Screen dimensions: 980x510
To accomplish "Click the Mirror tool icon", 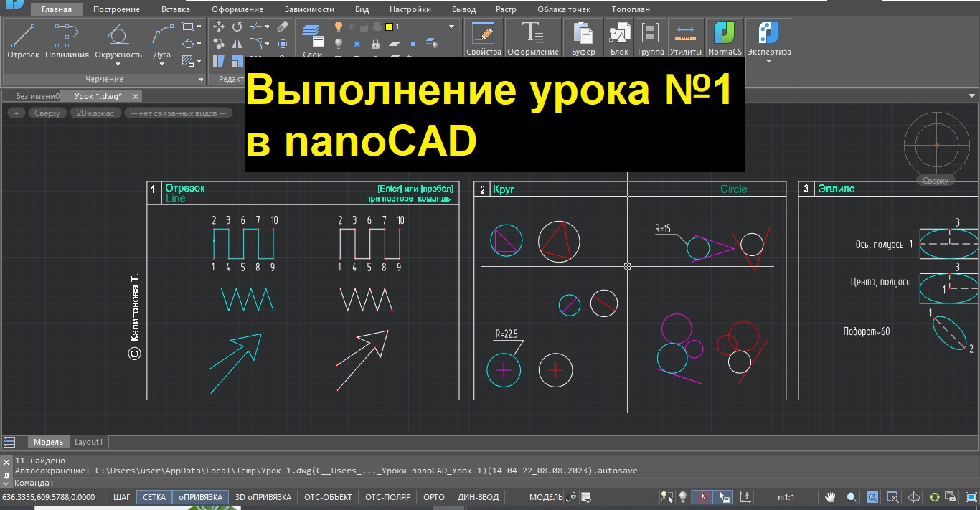I will click(x=237, y=44).
